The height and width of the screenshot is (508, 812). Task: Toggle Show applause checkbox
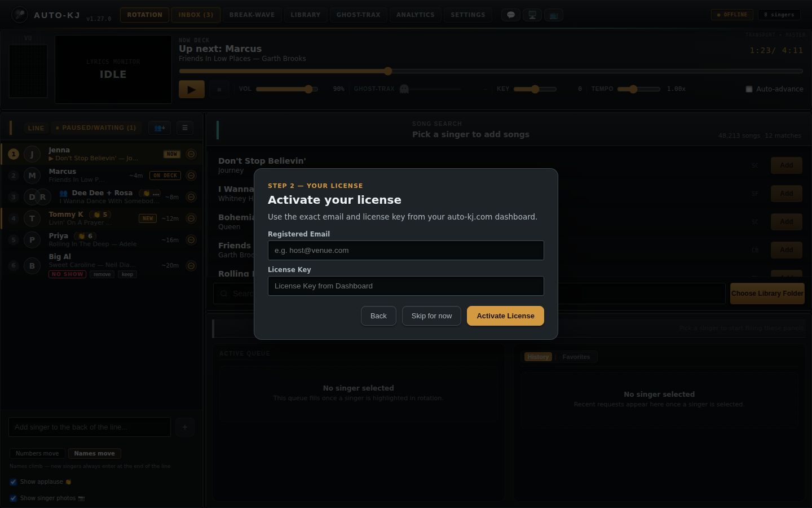[13, 482]
